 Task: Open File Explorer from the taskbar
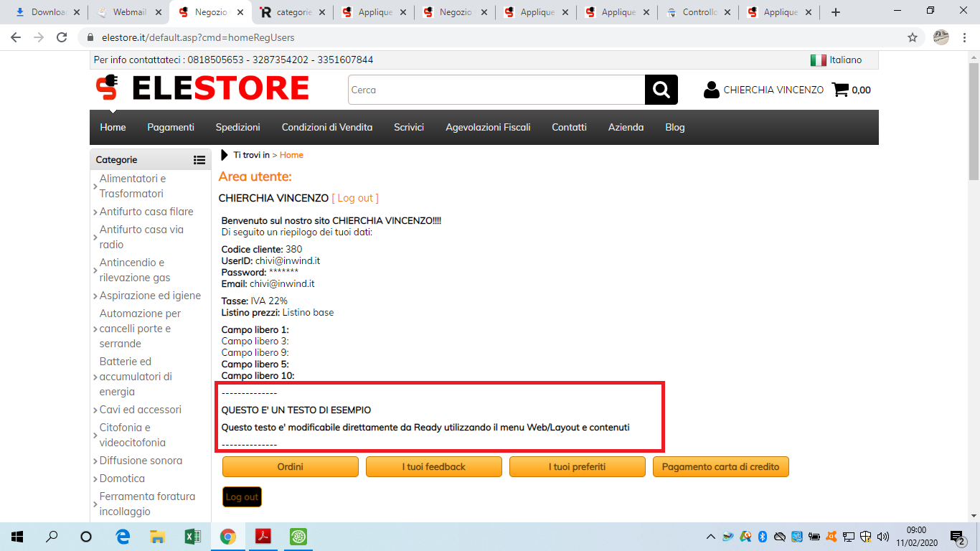coord(157,536)
